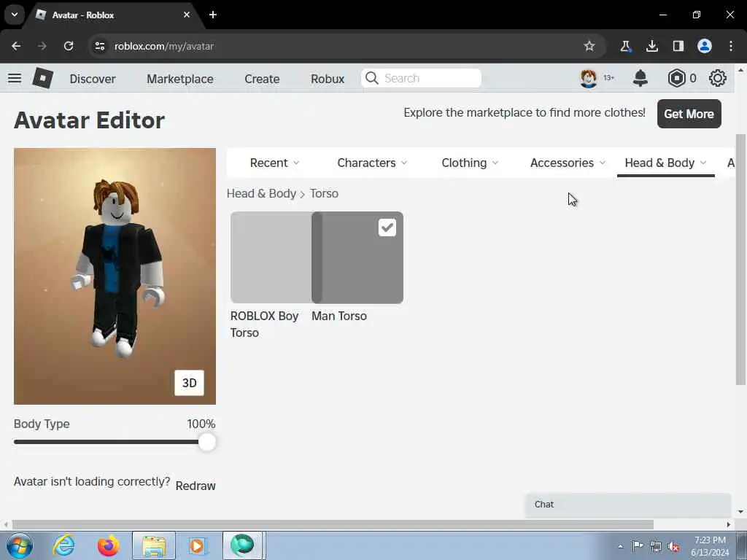Click the horizontal scrollbar
The height and width of the screenshot is (560, 747).
coord(333,525)
